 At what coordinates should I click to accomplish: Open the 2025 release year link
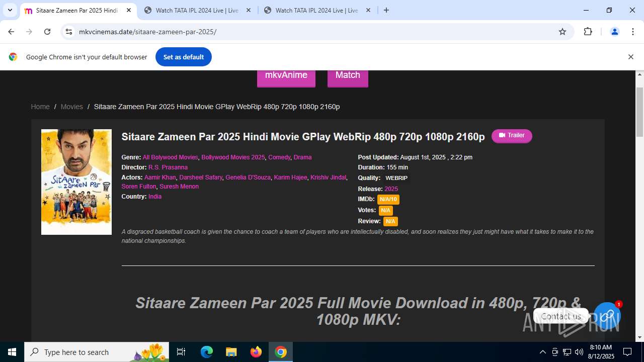tap(391, 189)
